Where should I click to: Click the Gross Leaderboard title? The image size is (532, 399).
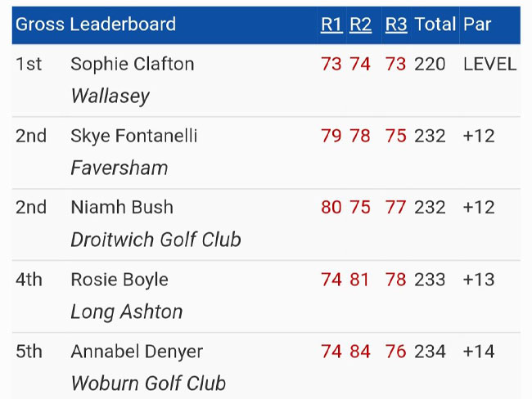click(x=96, y=25)
